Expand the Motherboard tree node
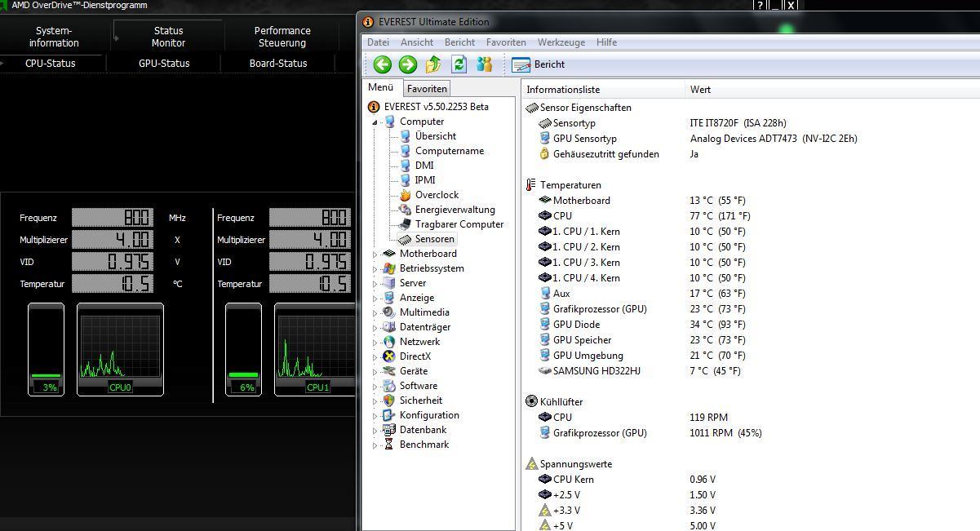 click(375, 254)
